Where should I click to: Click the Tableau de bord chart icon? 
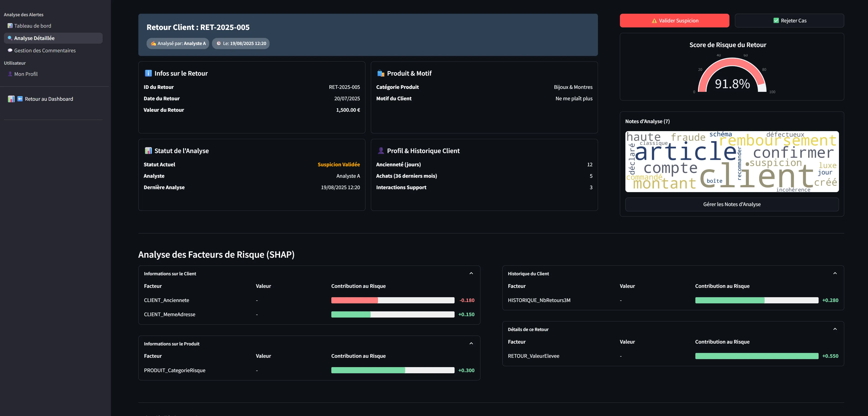pyautogui.click(x=10, y=26)
